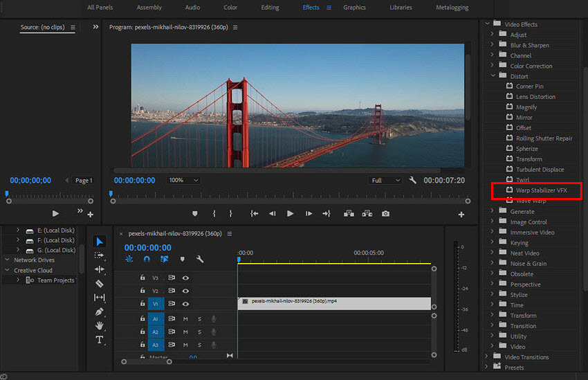
Task: Play source monitor clip
Action: [55, 213]
